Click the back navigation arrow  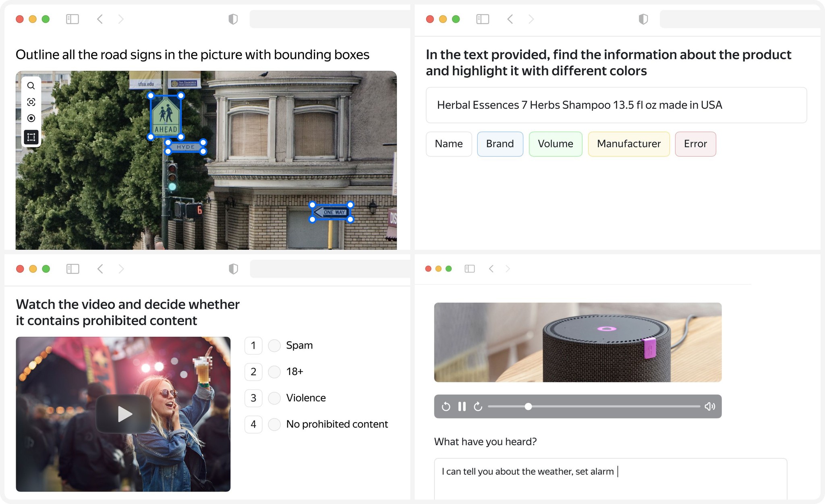[100, 19]
